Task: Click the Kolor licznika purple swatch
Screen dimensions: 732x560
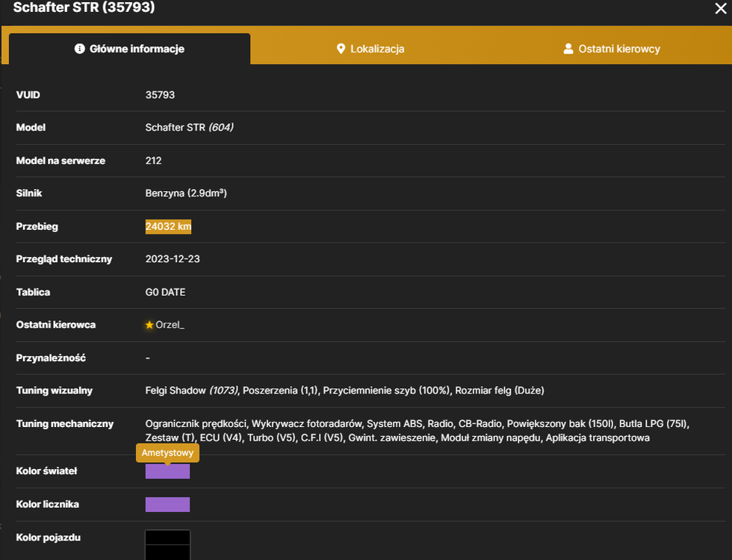Action: (x=167, y=505)
